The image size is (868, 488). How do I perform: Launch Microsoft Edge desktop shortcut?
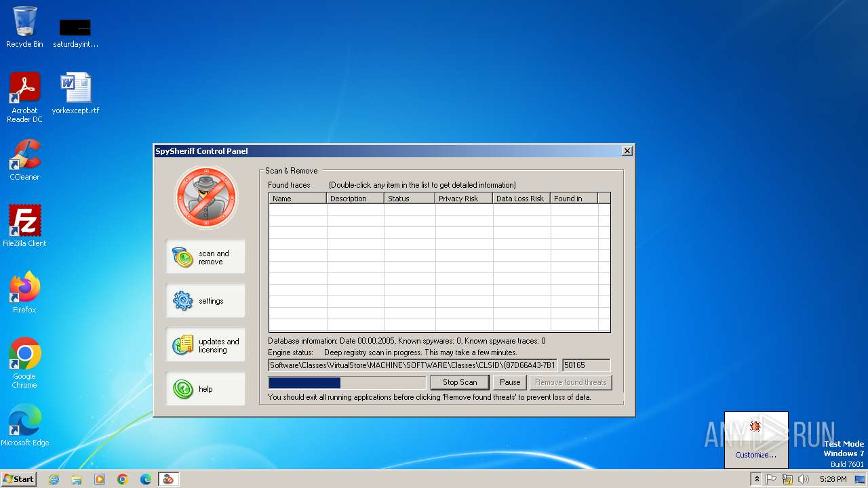point(25,426)
